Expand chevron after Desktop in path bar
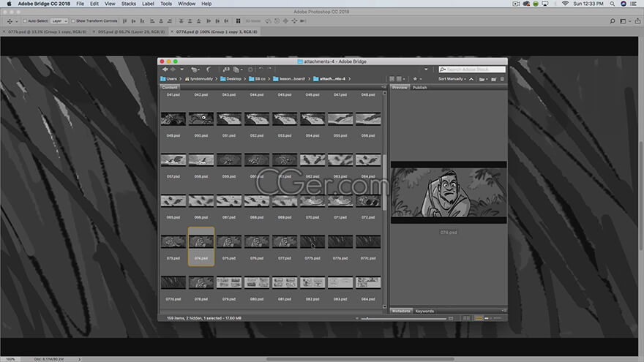644x362 pixels. pyautogui.click(x=244, y=79)
